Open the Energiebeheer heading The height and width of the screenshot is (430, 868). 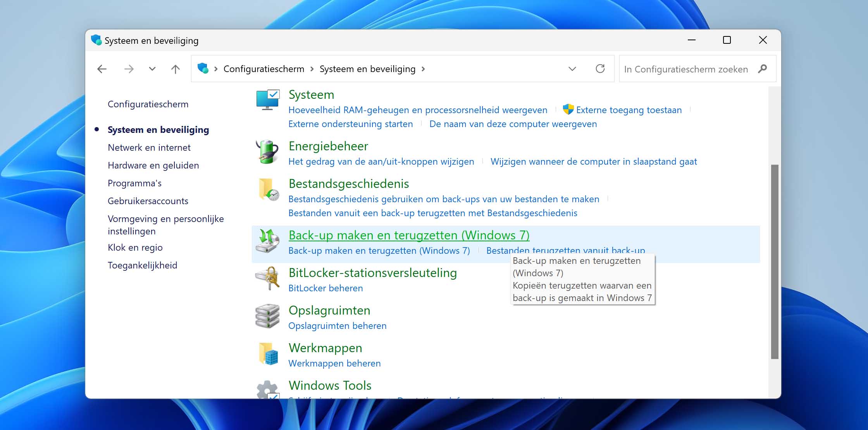click(328, 146)
